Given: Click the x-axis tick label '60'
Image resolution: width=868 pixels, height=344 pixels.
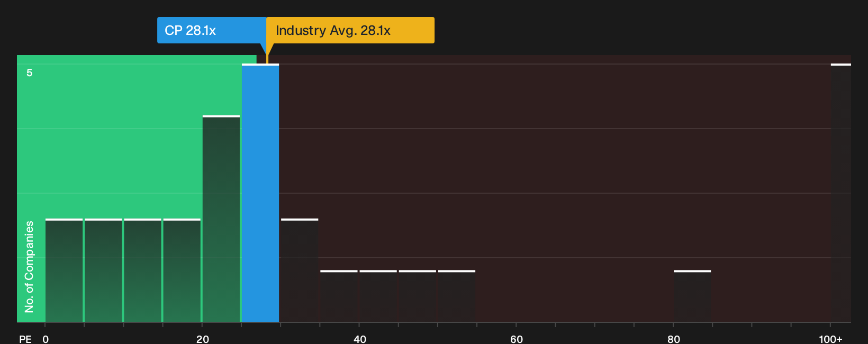Looking at the screenshot, I should pos(517,339).
